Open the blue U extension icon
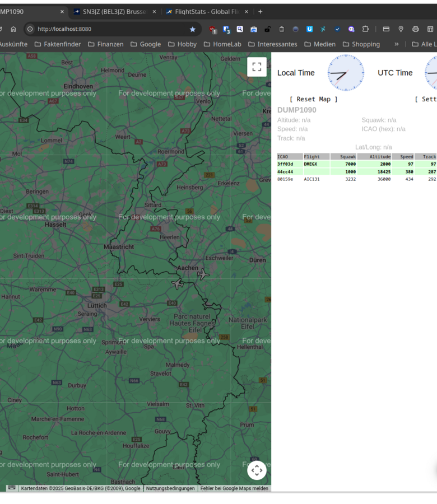This screenshot has height=504, width=437. click(309, 29)
